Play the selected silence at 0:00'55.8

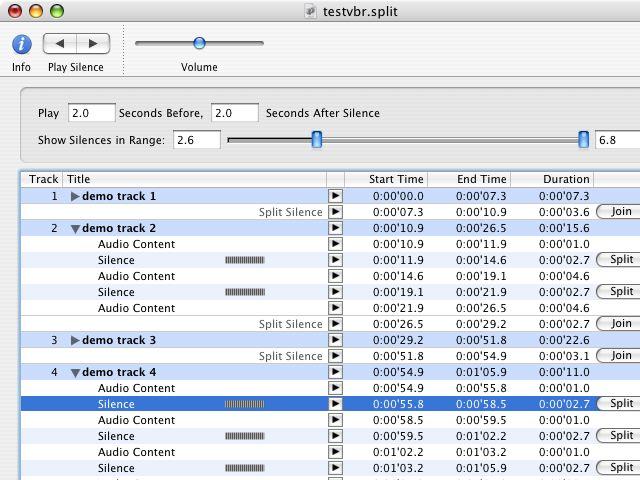coord(335,404)
